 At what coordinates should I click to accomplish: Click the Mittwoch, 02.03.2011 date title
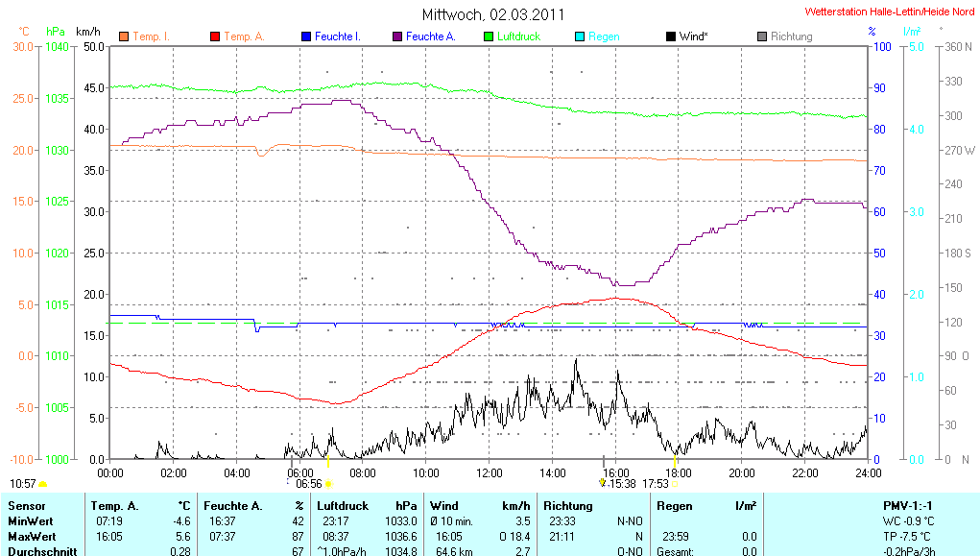point(493,14)
